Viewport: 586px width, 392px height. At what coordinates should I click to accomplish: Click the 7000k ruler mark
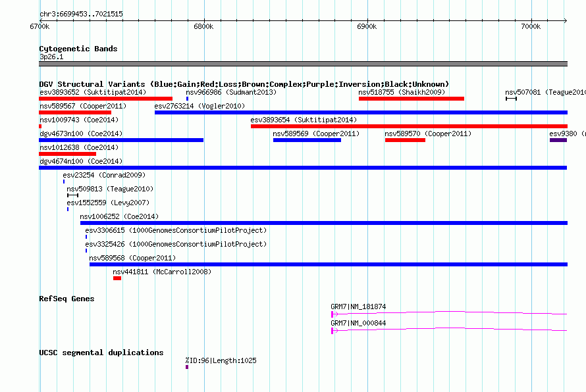coord(531,26)
